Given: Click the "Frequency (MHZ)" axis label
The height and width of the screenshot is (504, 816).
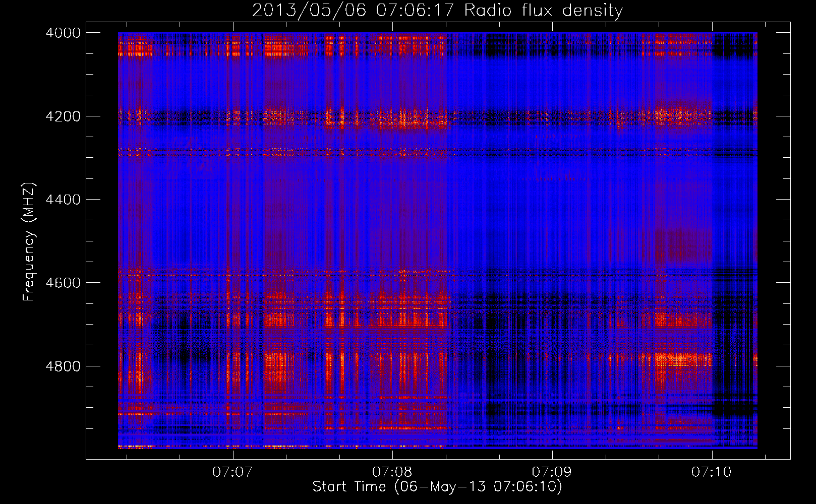Looking at the screenshot, I should pyautogui.click(x=29, y=242).
